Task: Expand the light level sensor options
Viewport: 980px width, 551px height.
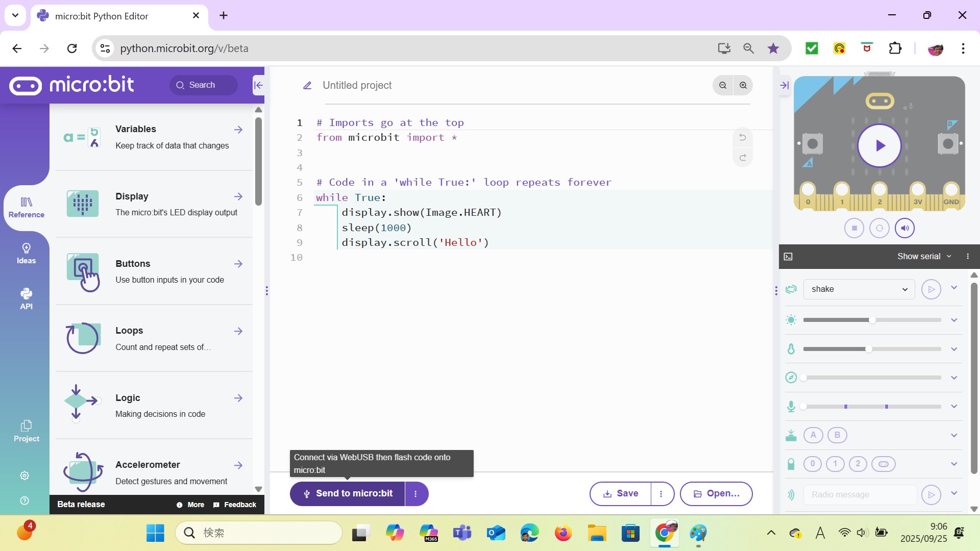Action: [953, 320]
